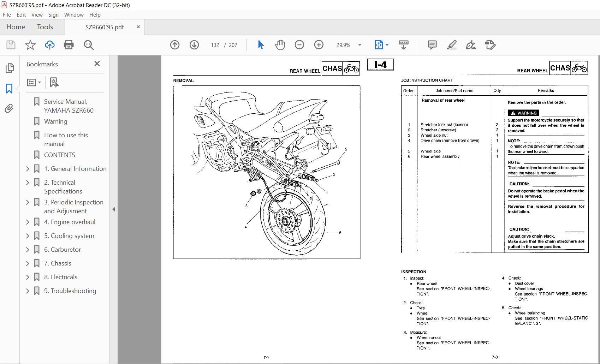Jump to How to use this manual bookmark
The image size is (600, 364).
pyautogui.click(x=66, y=139)
